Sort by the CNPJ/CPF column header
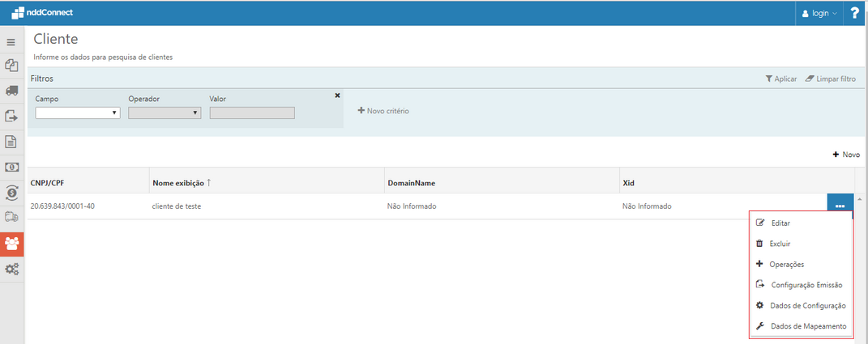This screenshot has height=344, width=868. pos(88,182)
